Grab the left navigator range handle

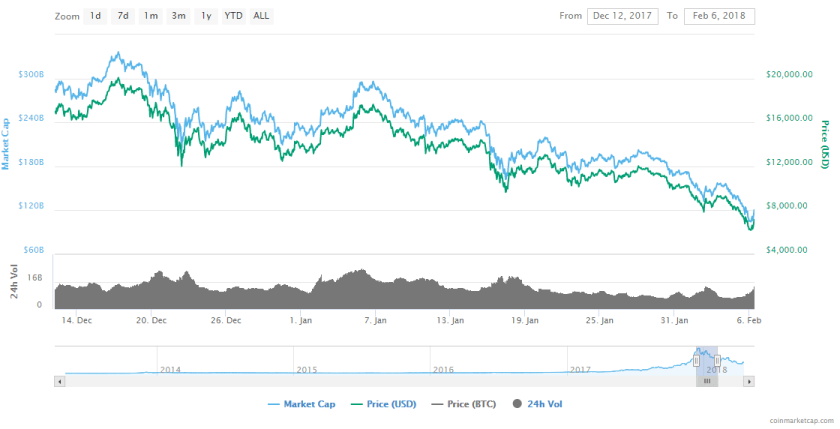(x=696, y=360)
